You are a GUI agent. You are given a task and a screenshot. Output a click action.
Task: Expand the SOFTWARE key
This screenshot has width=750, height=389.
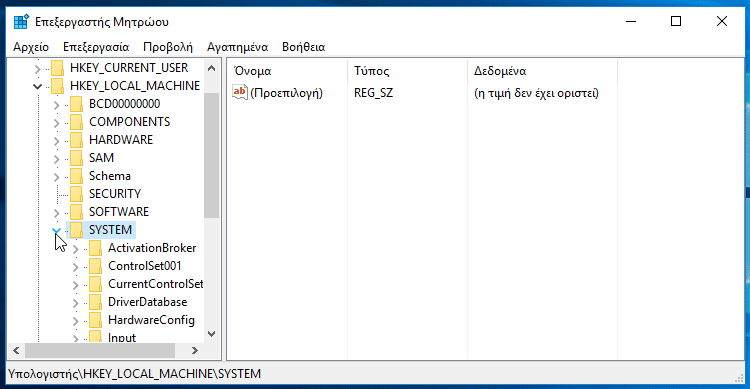point(56,213)
